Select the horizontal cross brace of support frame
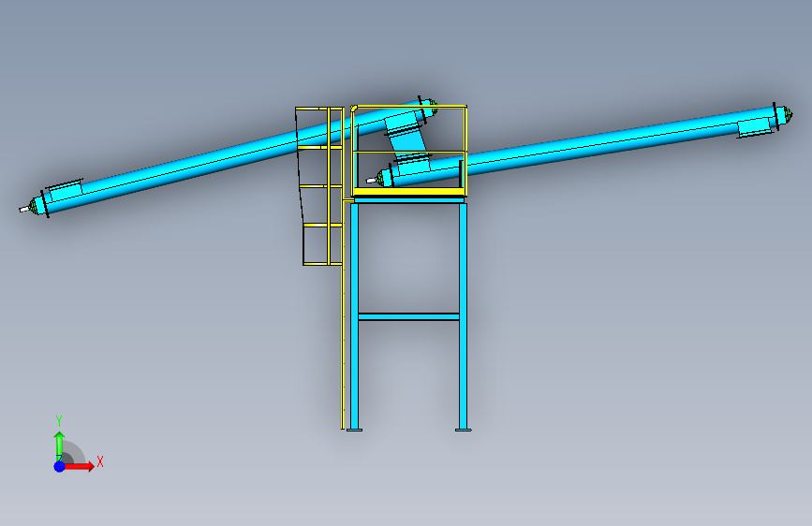The width and height of the screenshot is (812, 526). pyautogui.click(x=408, y=316)
